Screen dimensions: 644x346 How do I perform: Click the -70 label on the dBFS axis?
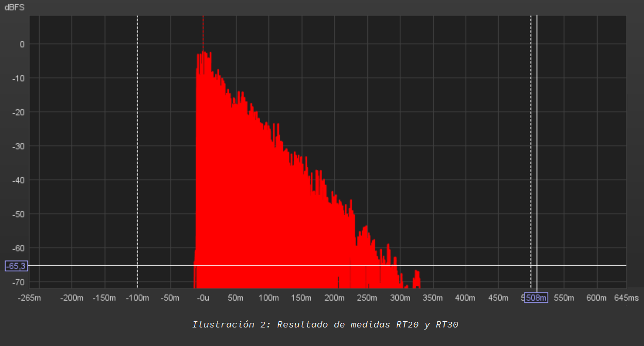(19, 282)
